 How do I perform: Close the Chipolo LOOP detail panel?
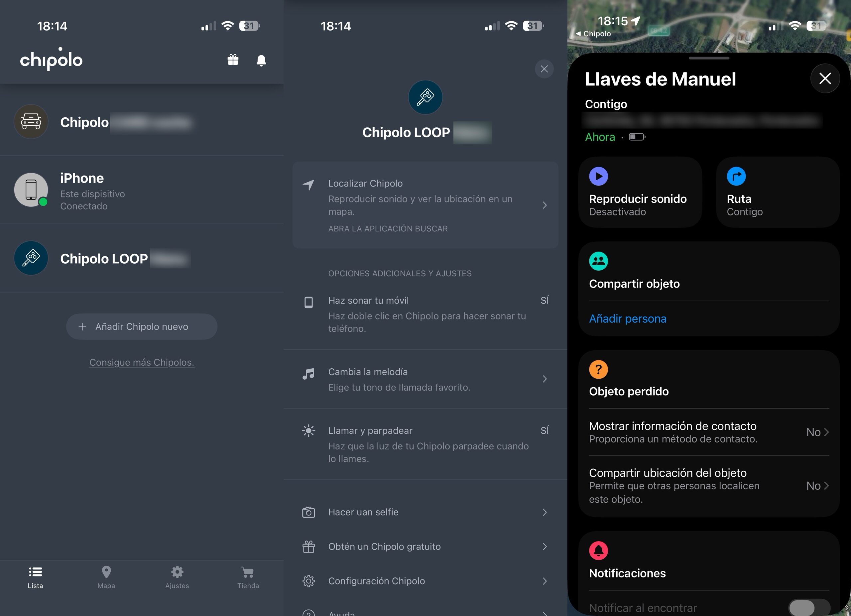click(544, 69)
